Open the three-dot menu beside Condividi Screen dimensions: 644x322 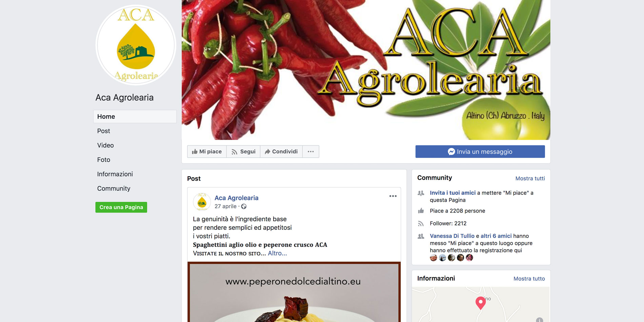[311, 152]
